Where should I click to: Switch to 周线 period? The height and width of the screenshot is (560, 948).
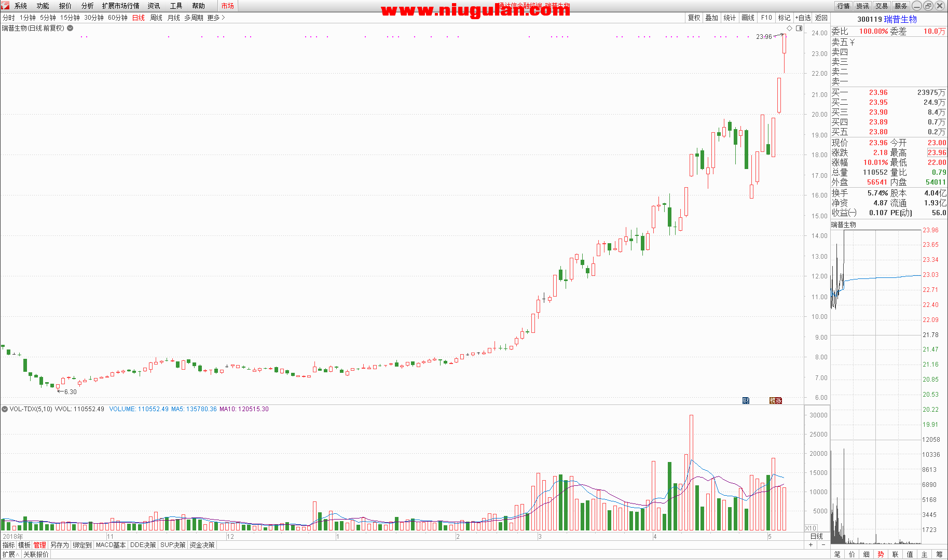[x=156, y=18]
